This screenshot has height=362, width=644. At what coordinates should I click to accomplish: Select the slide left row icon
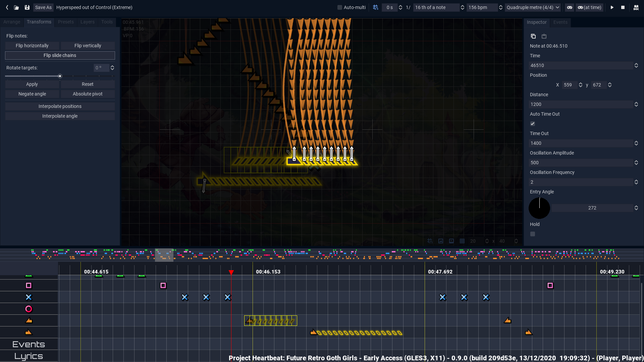tap(29, 321)
